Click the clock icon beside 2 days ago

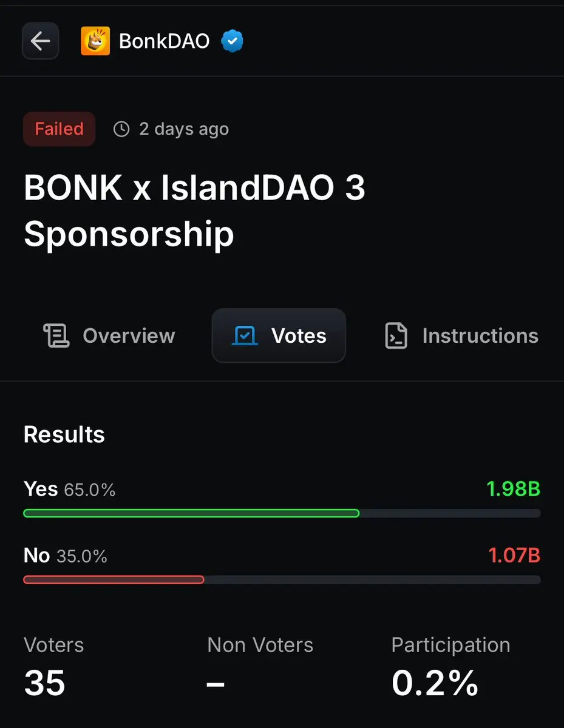click(x=121, y=129)
